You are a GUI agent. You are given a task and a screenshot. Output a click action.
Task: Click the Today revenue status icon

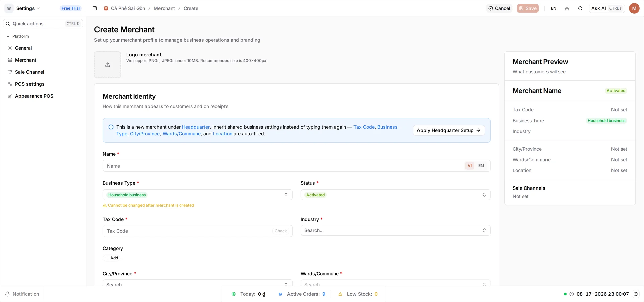point(234,294)
